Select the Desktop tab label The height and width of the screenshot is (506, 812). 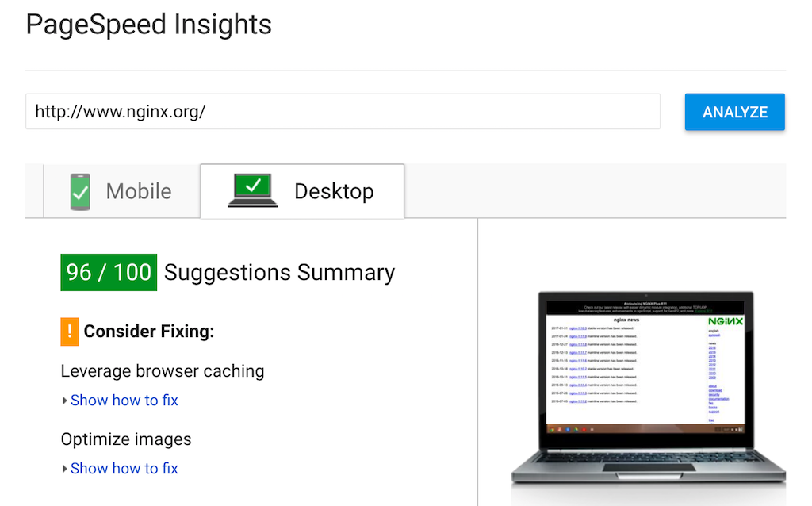334,191
